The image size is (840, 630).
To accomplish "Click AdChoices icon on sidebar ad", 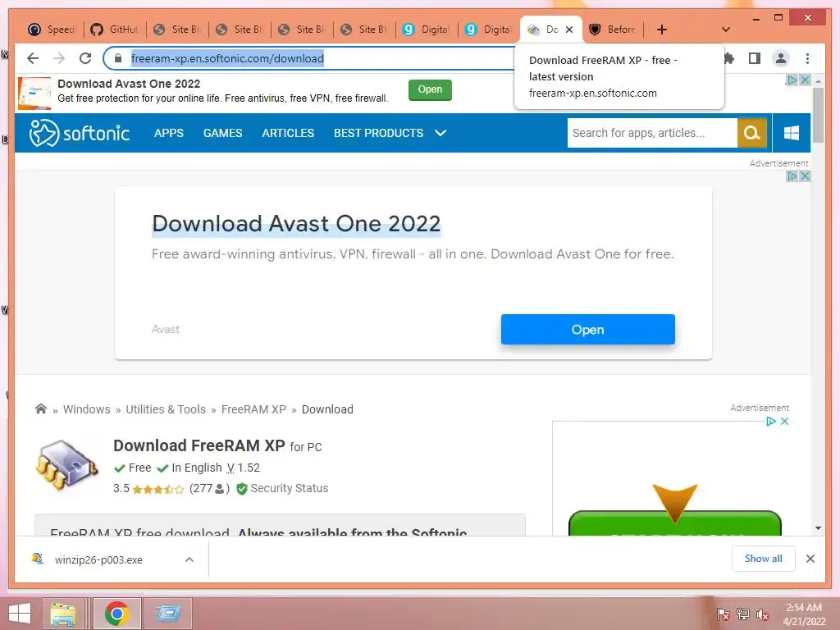I will click(x=771, y=421).
